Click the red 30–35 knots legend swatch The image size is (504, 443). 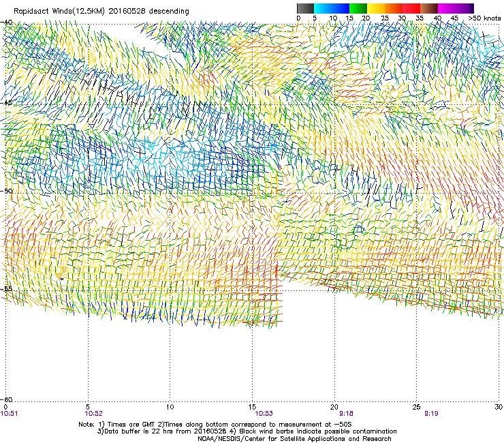pyautogui.click(x=411, y=8)
